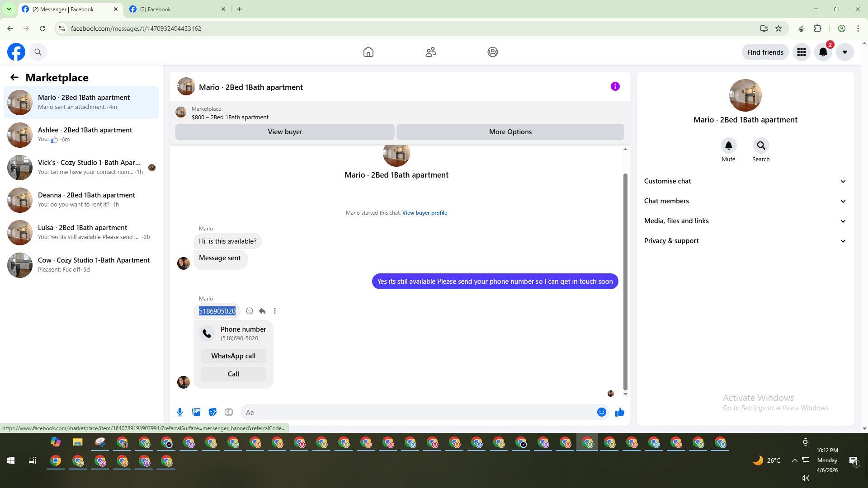Open Cow Cozy Studio 1-Bath conversation
The width and height of the screenshot is (868, 488).
coord(81,265)
